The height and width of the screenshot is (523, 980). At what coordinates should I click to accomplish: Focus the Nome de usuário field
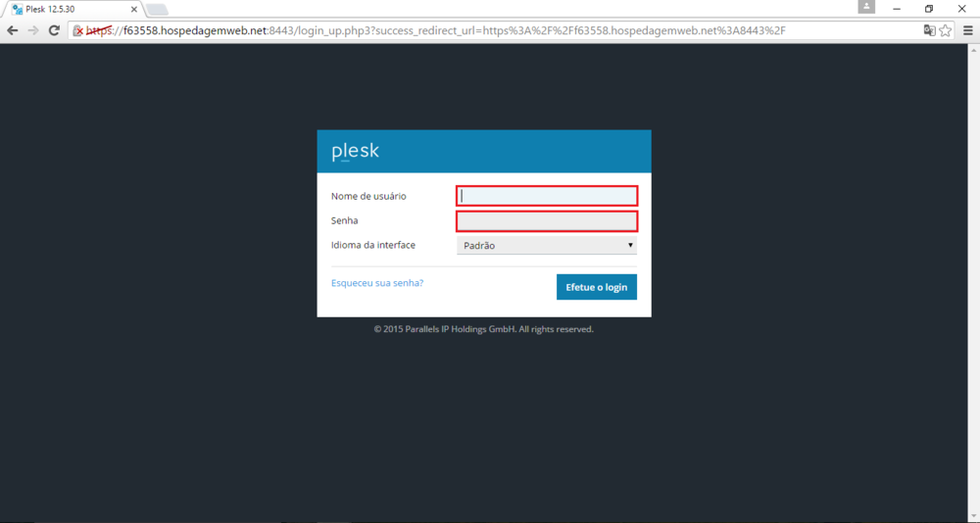pyautogui.click(x=547, y=196)
